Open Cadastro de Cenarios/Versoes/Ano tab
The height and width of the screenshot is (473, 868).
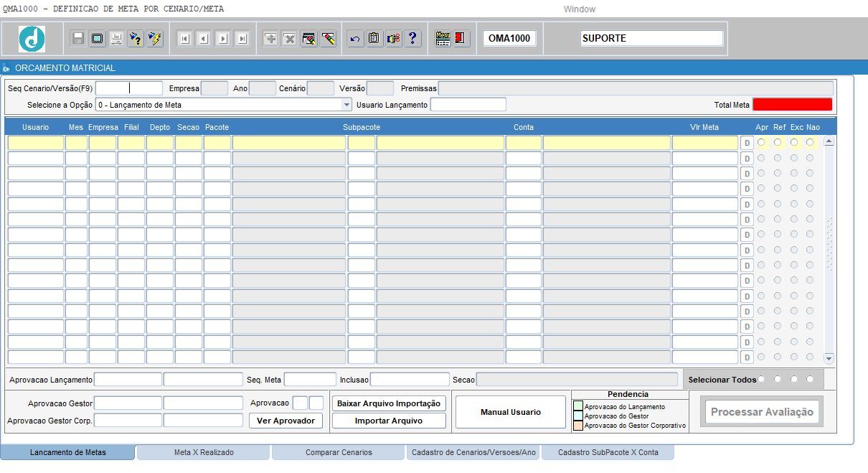tap(473, 452)
